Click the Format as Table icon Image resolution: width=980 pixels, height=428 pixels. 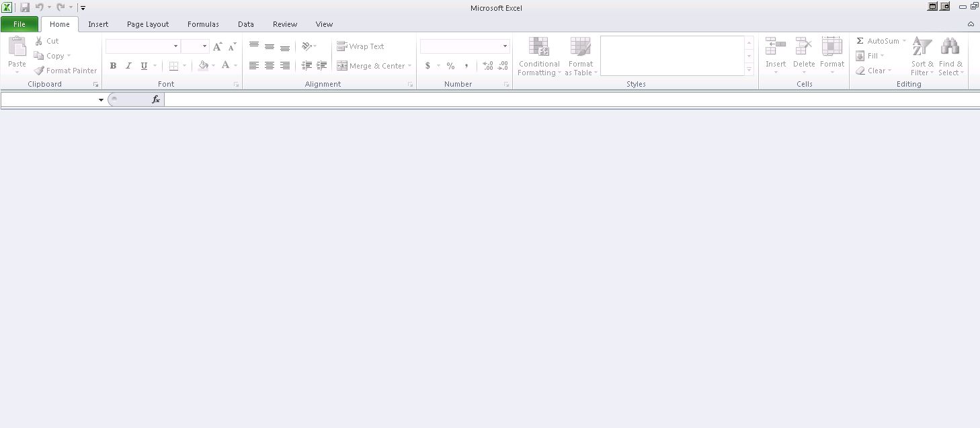(580, 47)
